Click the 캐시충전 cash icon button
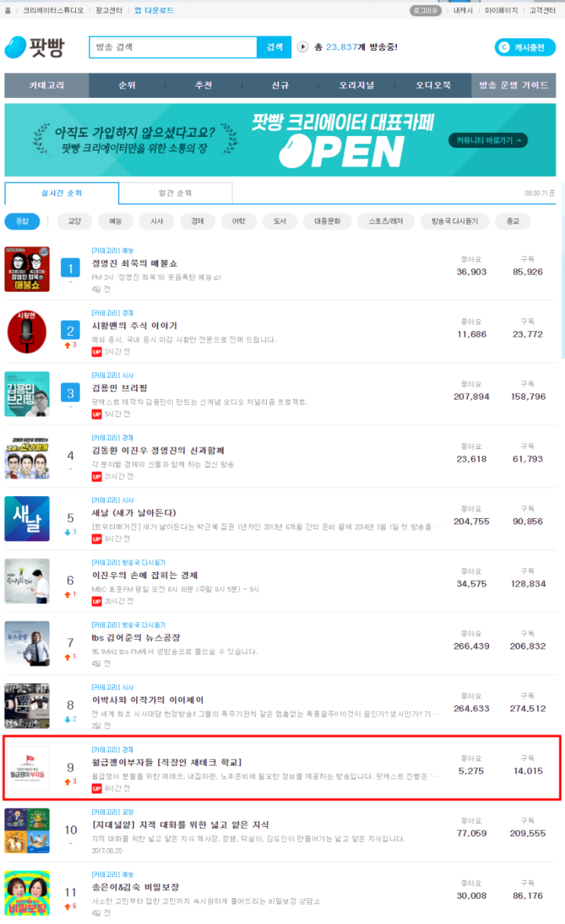Image resolution: width=565 pixels, height=924 pixels. [x=525, y=47]
